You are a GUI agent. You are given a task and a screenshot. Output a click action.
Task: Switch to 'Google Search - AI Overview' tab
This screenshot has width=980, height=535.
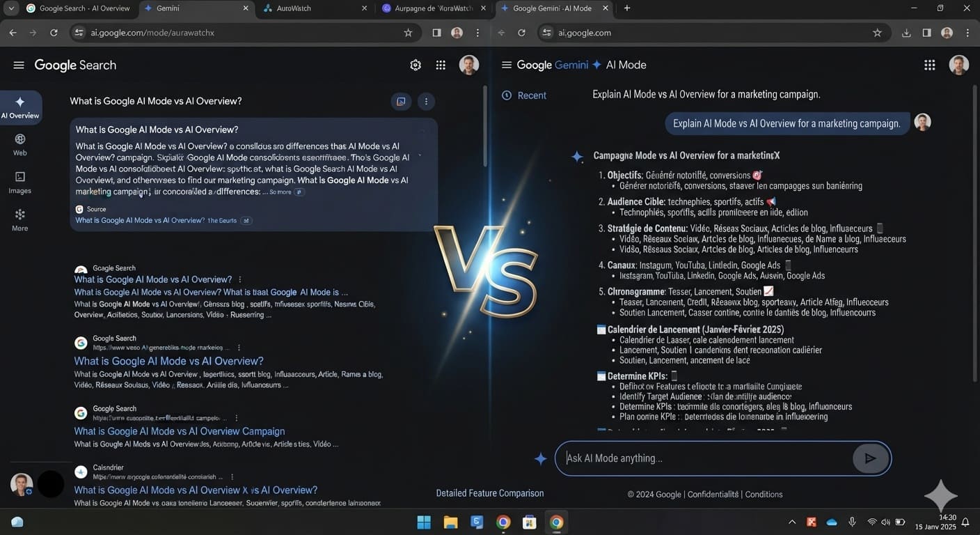tap(77, 8)
